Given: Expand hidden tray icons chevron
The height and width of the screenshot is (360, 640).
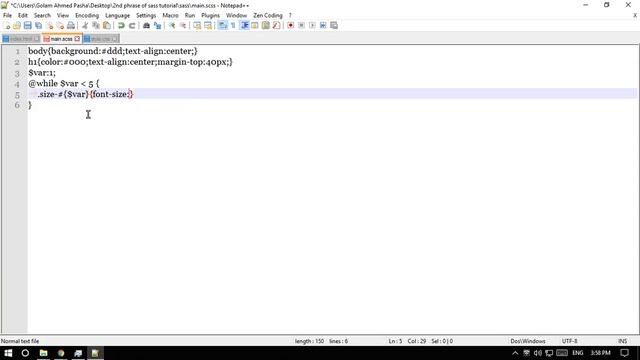Looking at the screenshot, I should (515, 353).
